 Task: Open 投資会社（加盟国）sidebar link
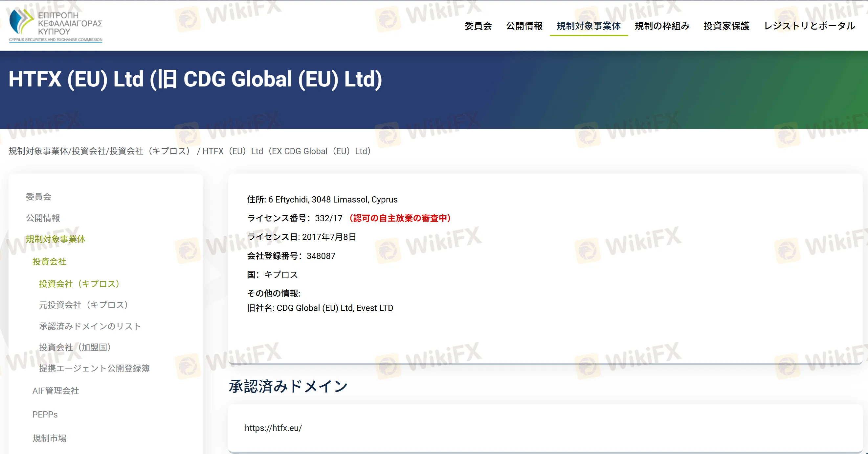[75, 347]
